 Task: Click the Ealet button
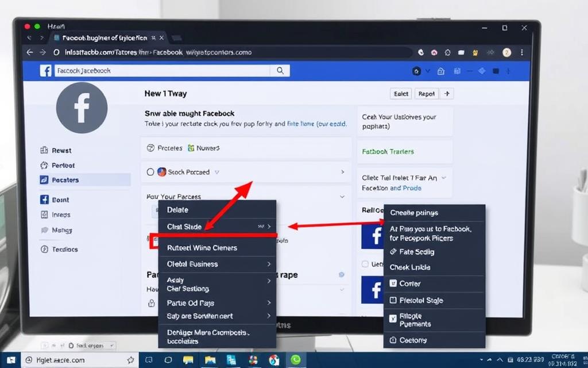401,94
